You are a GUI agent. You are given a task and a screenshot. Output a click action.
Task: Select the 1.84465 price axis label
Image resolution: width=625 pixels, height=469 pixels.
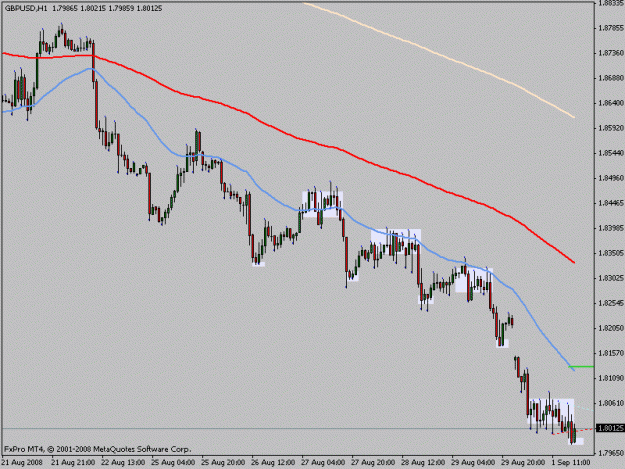coord(611,203)
